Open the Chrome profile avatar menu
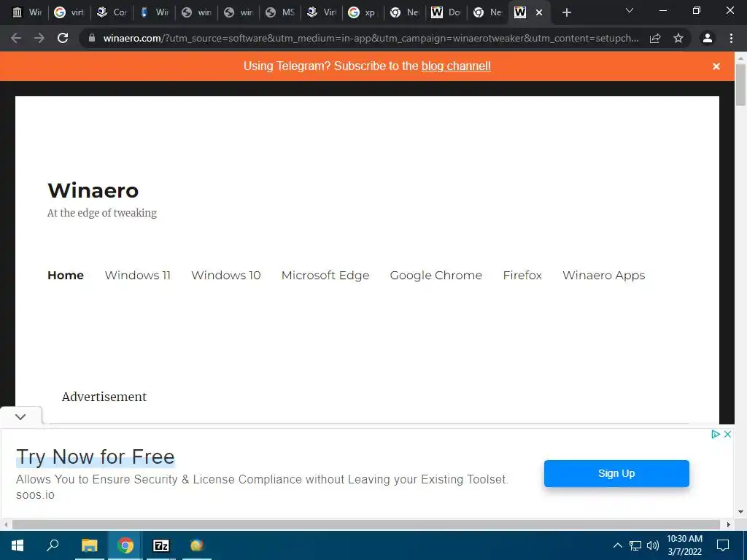 pos(708,38)
